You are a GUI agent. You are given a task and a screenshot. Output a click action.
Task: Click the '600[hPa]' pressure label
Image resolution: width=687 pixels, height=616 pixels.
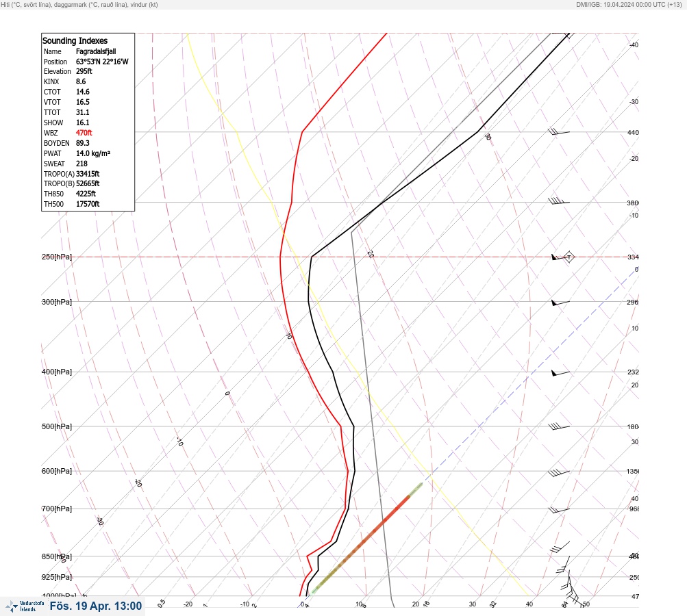click(x=57, y=471)
